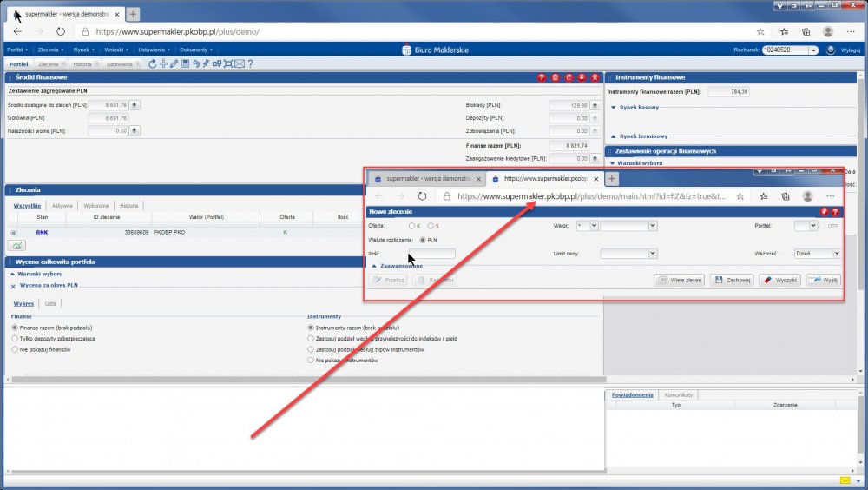Select the PLN settlement currency radio button
The height and width of the screenshot is (490, 868).
pyautogui.click(x=423, y=240)
